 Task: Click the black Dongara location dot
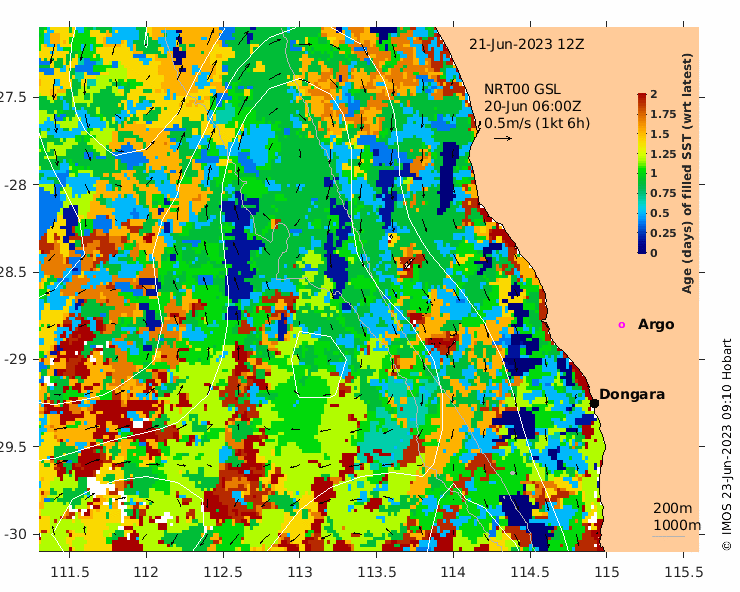tap(594, 403)
